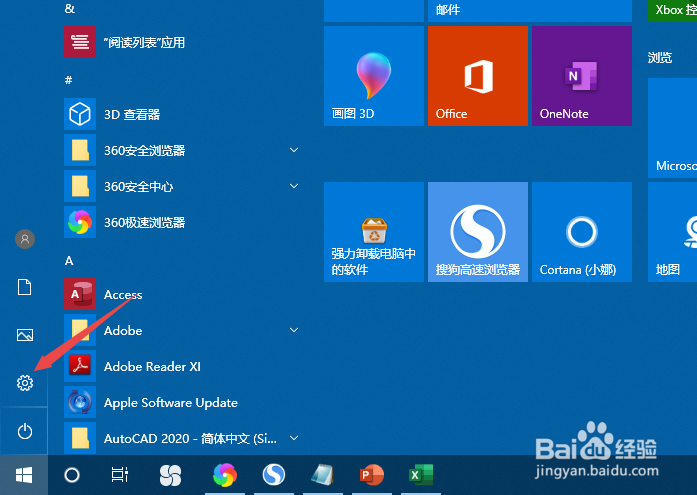Click the user account avatar icon
The image size is (697, 495).
point(25,239)
